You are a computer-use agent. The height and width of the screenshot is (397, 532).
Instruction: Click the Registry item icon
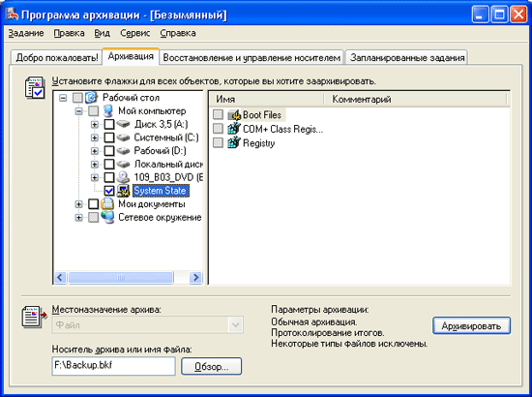[x=234, y=142]
